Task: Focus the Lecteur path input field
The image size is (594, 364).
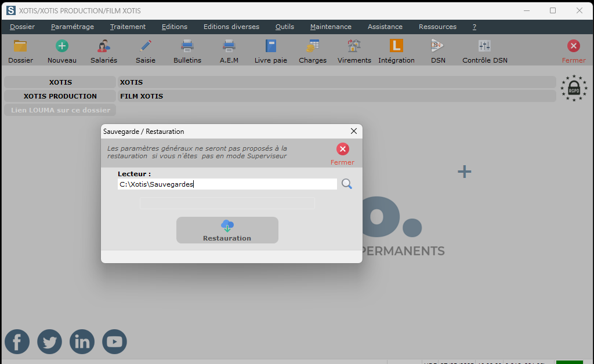Action: (x=227, y=184)
